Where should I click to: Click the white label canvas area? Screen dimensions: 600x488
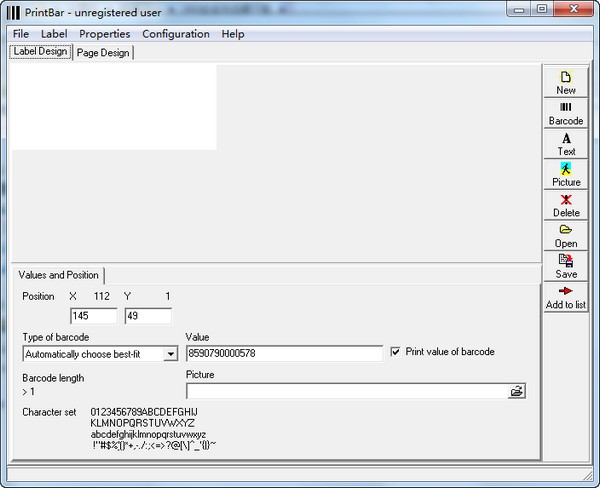coord(114,107)
